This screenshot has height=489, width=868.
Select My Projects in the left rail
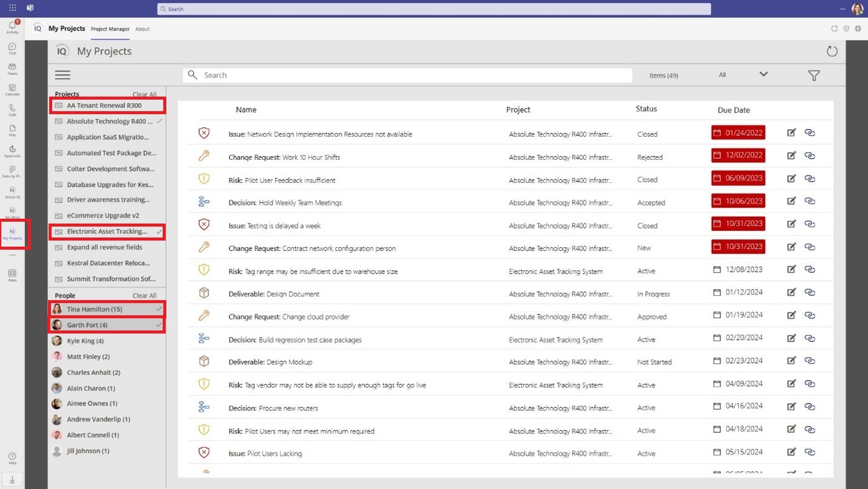click(x=12, y=234)
